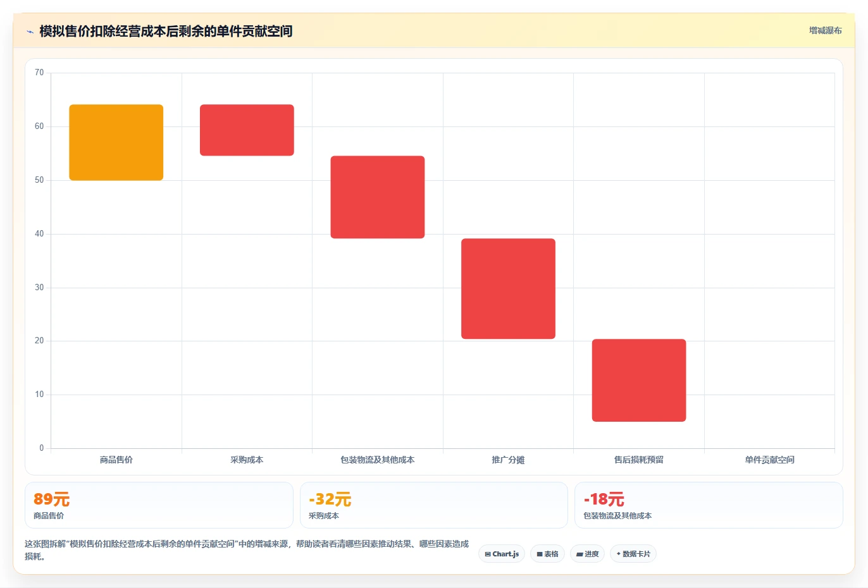868x588 pixels.
Task: Click the y-axis label 40
Action: (39, 234)
